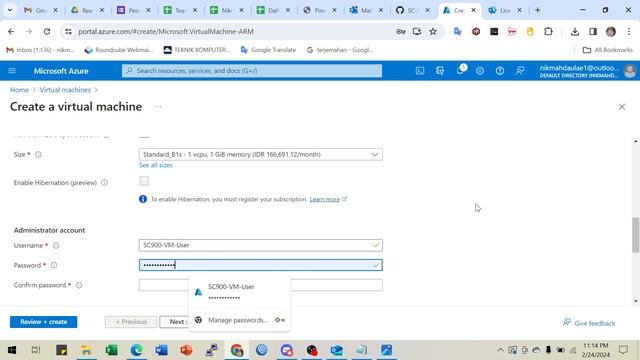Close the Create a virtual machine blade
The width and height of the screenshot is (640, 360).
(622, 107)
